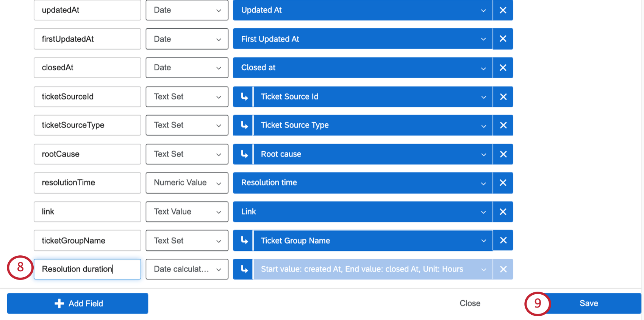Click the Resolution duration name input field
644x320 pixels.
click(x=87, y=269)
